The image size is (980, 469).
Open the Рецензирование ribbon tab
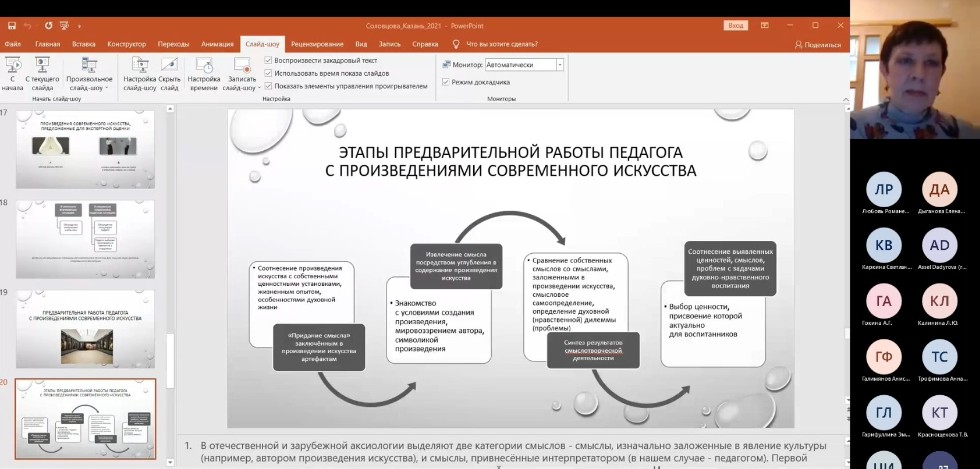pyautogui.click(x=318, y=44)
